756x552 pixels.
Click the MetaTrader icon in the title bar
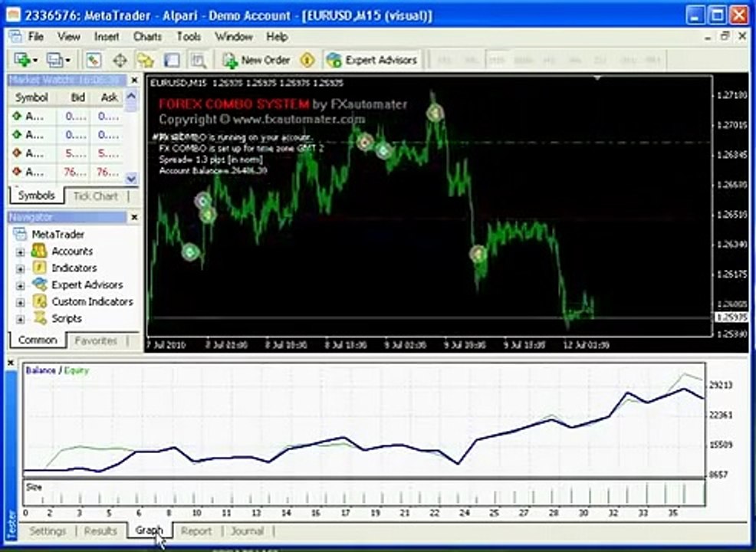pos(13,15)
